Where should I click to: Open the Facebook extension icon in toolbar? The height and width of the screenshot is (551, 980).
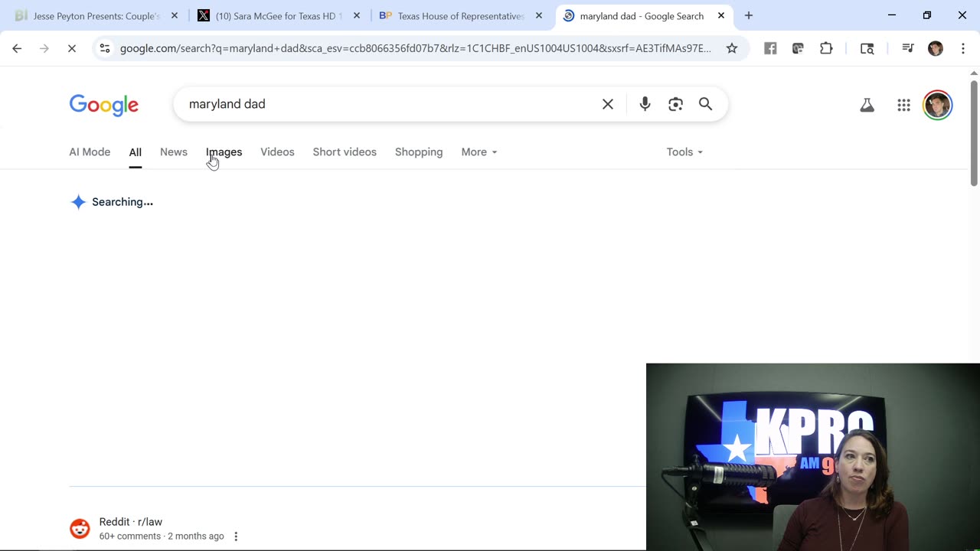click(x=770, y=48)
